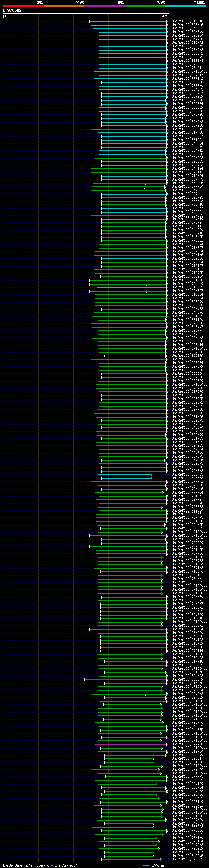The width and height of the screenshot is (209, 868).
Task: Select label UniRef100_Q96QE2
Action: tap(187, 561)
